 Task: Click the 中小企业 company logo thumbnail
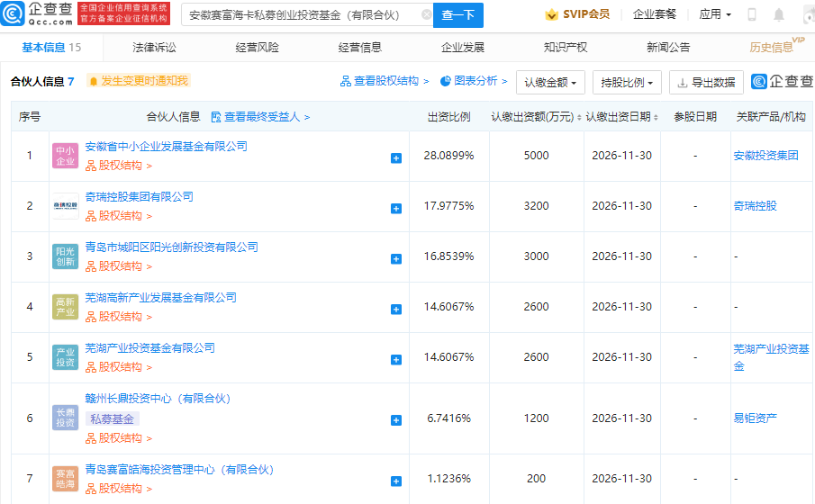tap(66, 156)
